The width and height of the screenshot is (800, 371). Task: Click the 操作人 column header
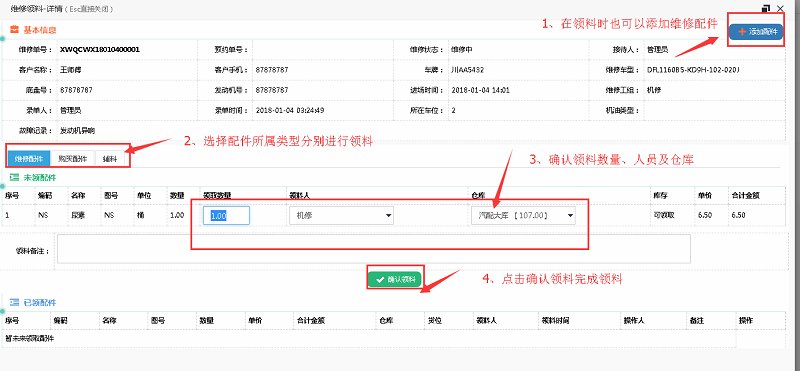click(634, 320)
